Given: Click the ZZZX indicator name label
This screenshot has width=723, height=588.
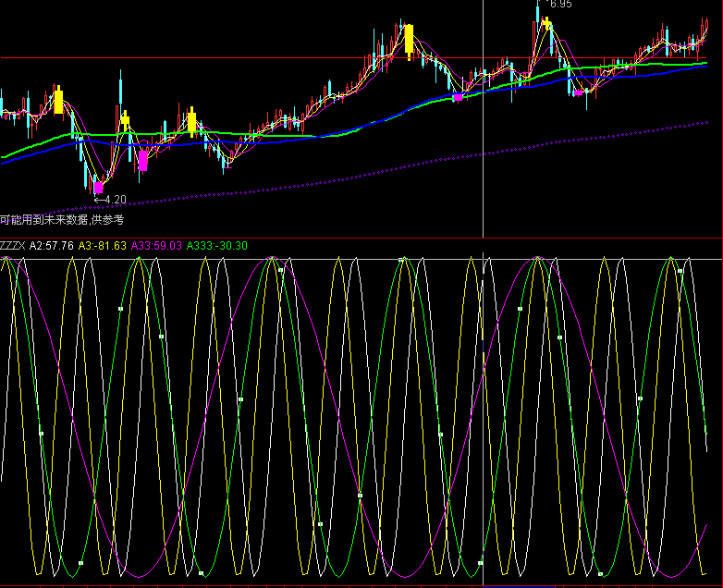Looking at the screenshot, I should click(x=12, y=246).
